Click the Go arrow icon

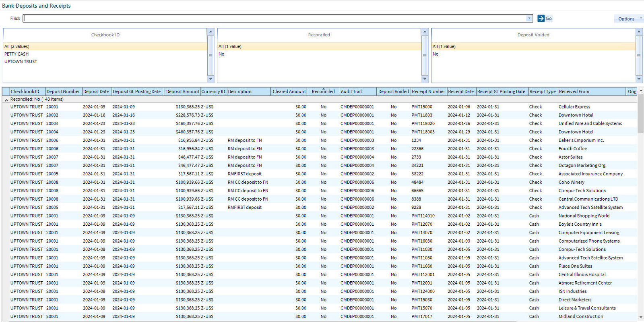541,19
